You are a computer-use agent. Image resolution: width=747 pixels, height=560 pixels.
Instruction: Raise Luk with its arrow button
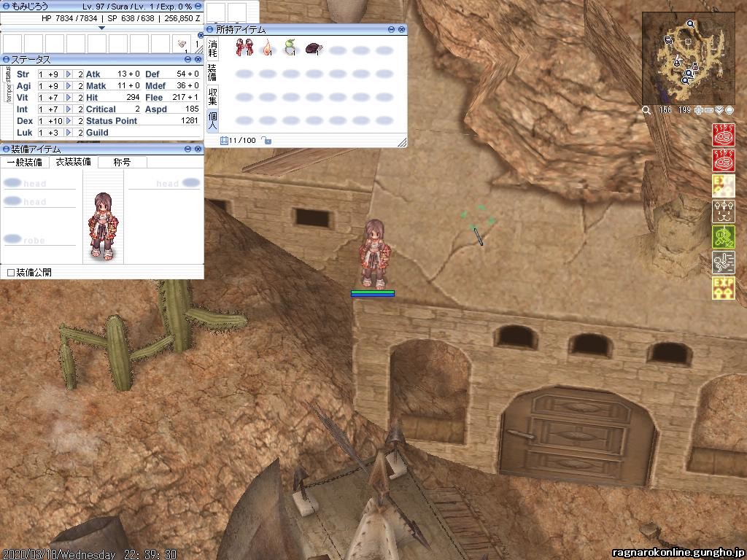(x=69, y=133)
